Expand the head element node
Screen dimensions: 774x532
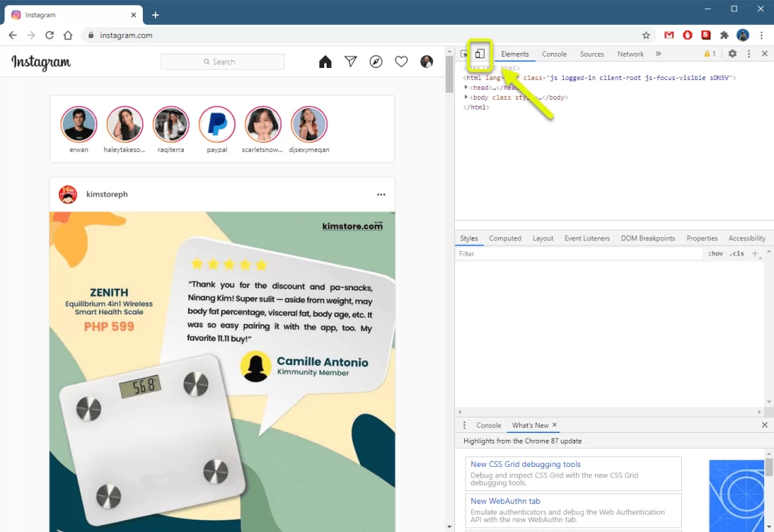point(466,88)
